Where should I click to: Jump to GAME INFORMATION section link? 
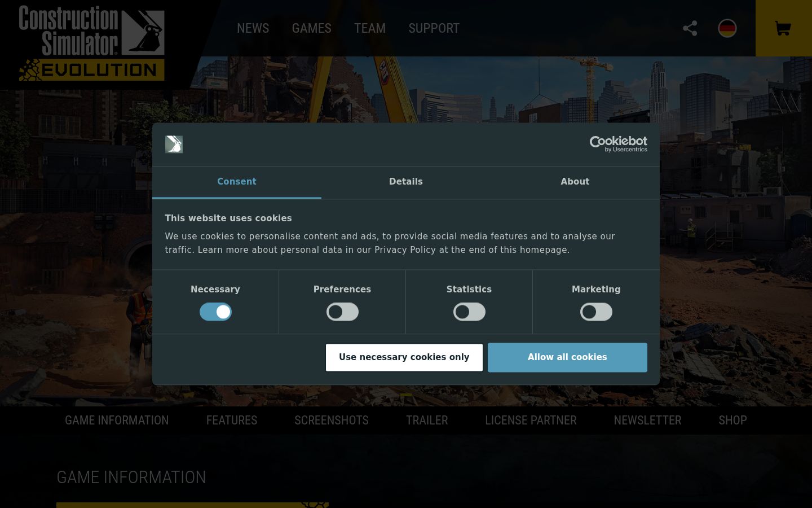tap(117, 421)
